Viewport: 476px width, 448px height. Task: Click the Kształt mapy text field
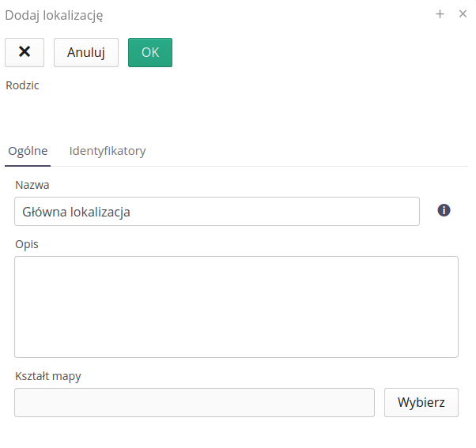tap(195, 402)
